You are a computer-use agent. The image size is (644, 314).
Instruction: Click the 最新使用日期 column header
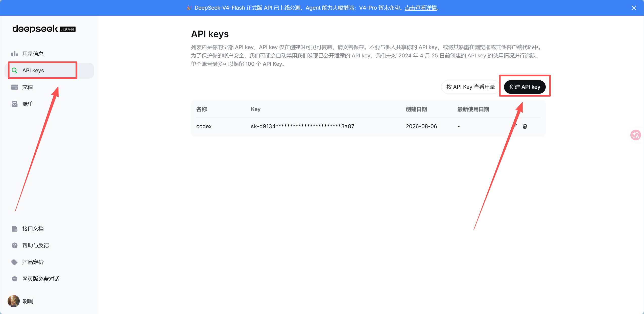tap(473, 109)
